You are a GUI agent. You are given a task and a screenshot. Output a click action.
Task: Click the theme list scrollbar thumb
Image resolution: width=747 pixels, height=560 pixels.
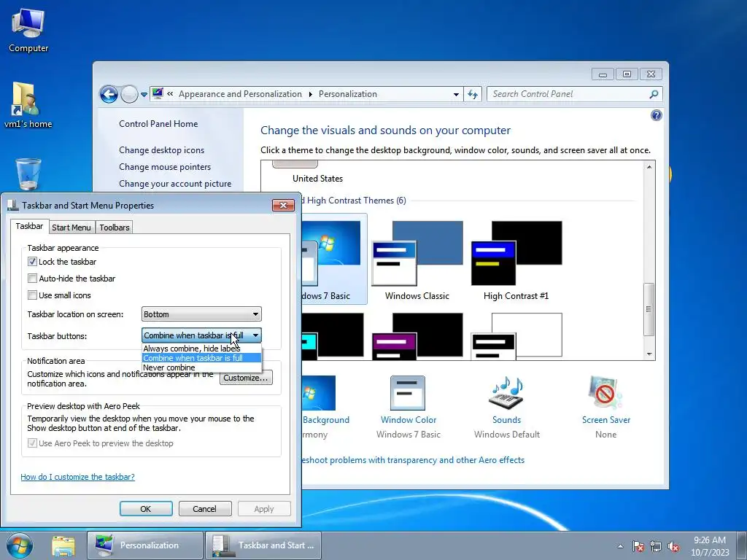(x=649, y=309)
